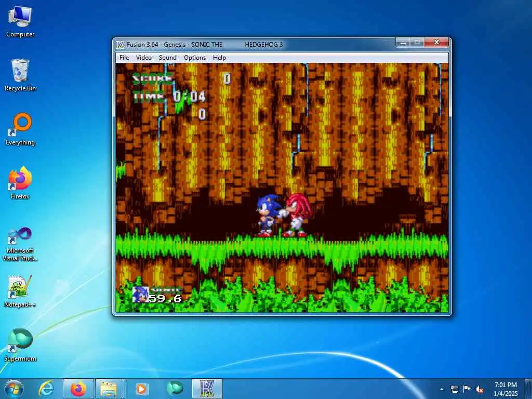The width and height of the screenshot is (532, 399).
Task: Select the Firefox desktop shortcut
Action: (x=20, y=183)
